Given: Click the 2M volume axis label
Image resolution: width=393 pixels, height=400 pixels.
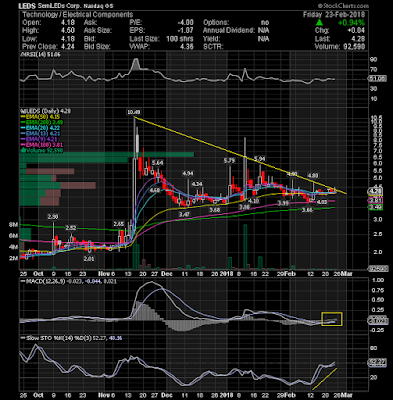Looking at the screenshot, I should click(x=13, y=258).
